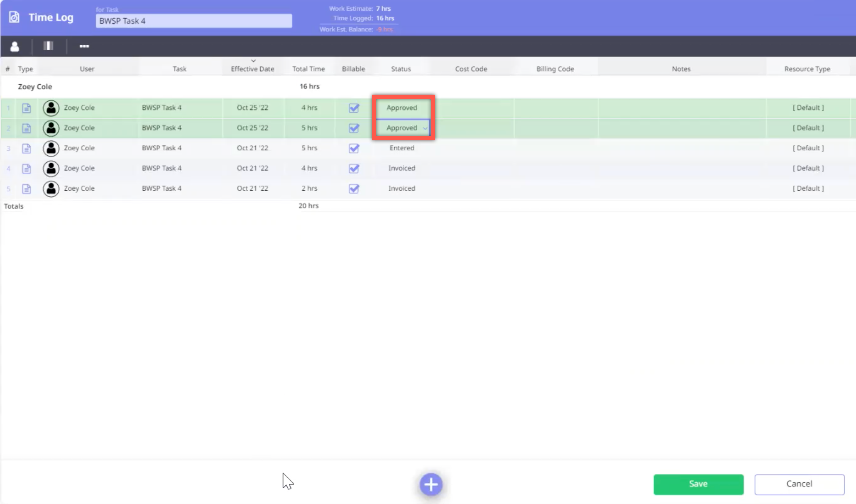The height and width of the screenshot is (504, 856).
Task: Open the columns layout icon
Action: pyautogui.click(x=48, y=46)
